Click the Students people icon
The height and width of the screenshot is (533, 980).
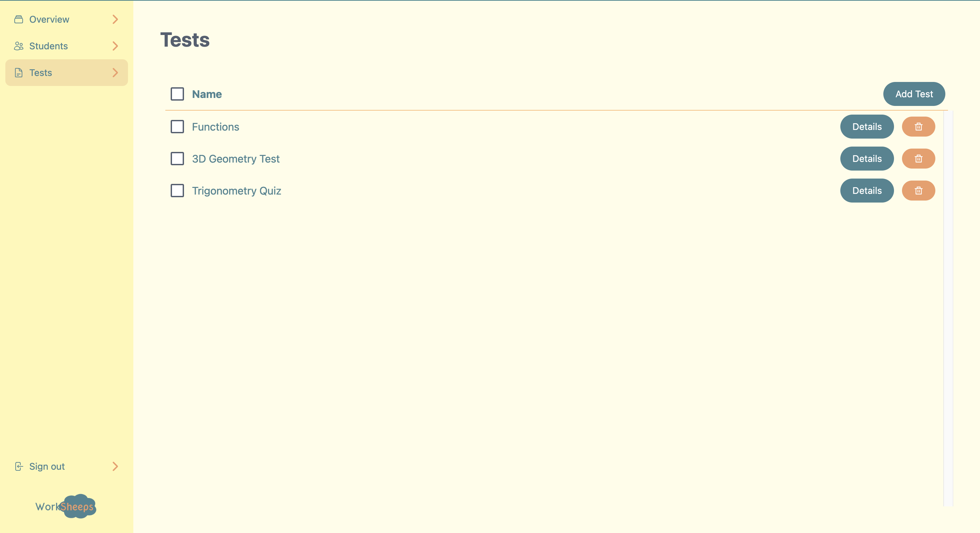tap(19, 46)
